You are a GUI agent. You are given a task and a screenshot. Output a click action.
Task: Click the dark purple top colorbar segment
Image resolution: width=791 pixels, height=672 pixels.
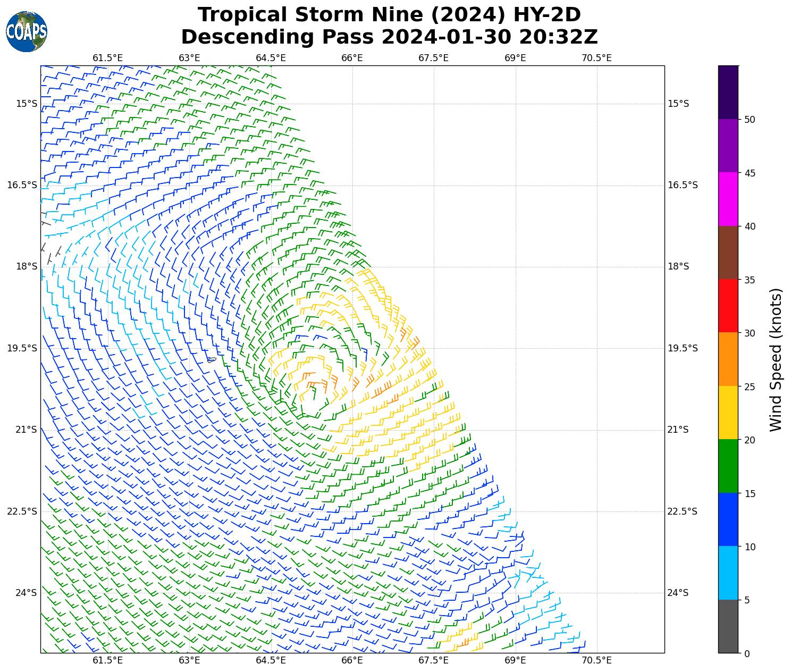(728, 92)
